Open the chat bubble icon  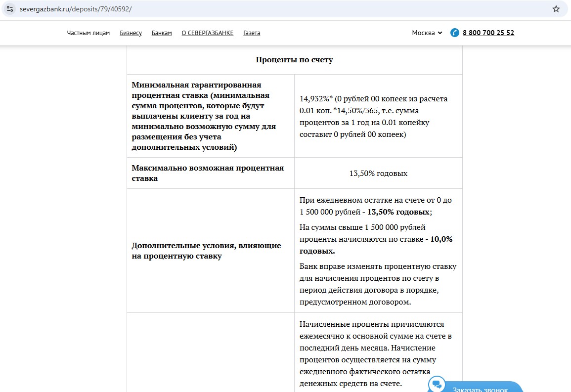tap(437, 384)
